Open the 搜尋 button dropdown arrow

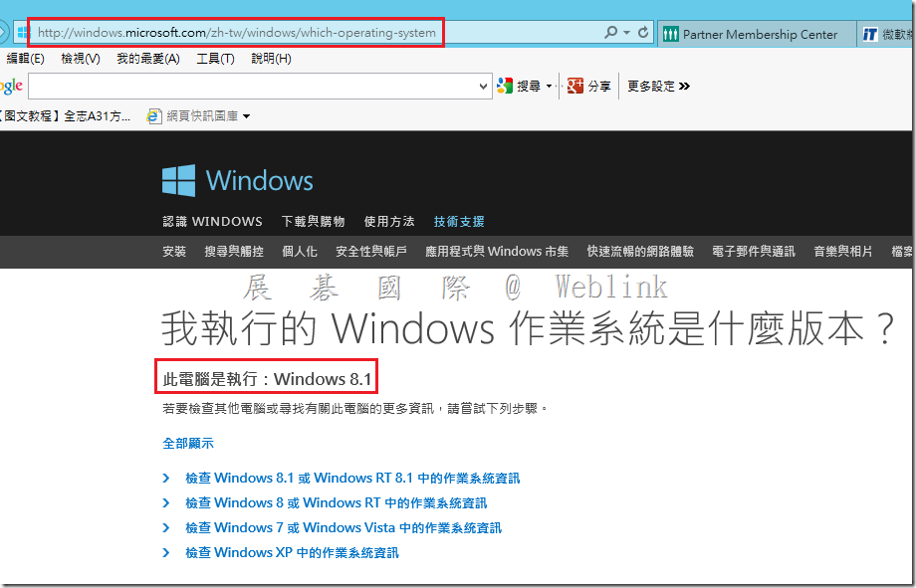[550, 87]
